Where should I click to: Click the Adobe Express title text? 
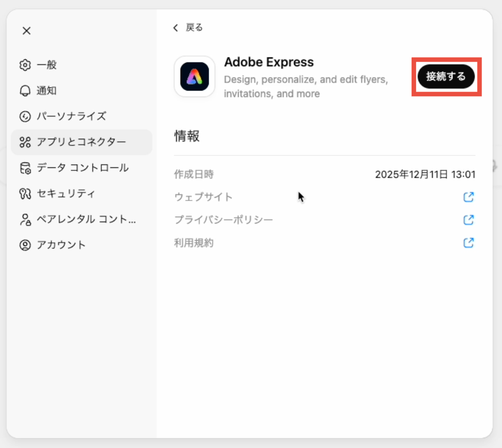(269, 62)
